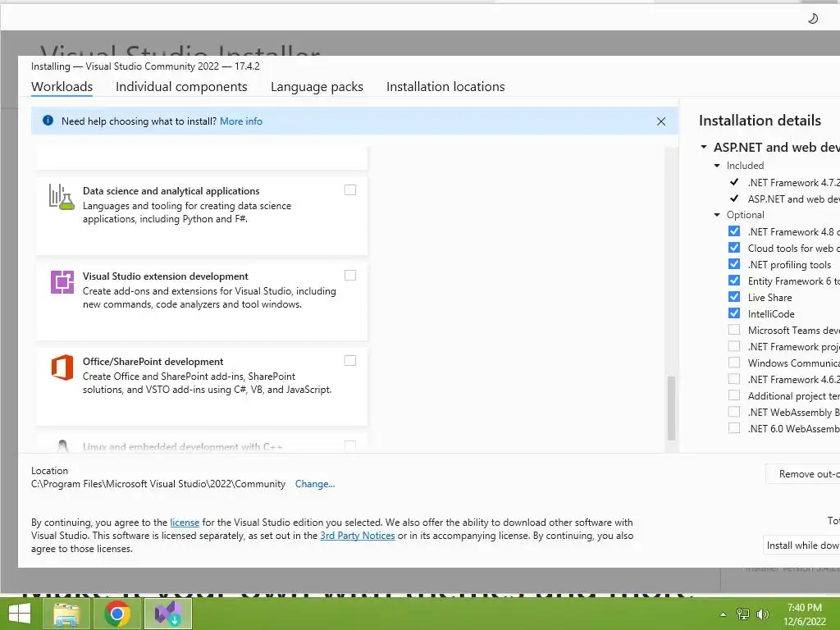Check Additional project templates option

734,395
